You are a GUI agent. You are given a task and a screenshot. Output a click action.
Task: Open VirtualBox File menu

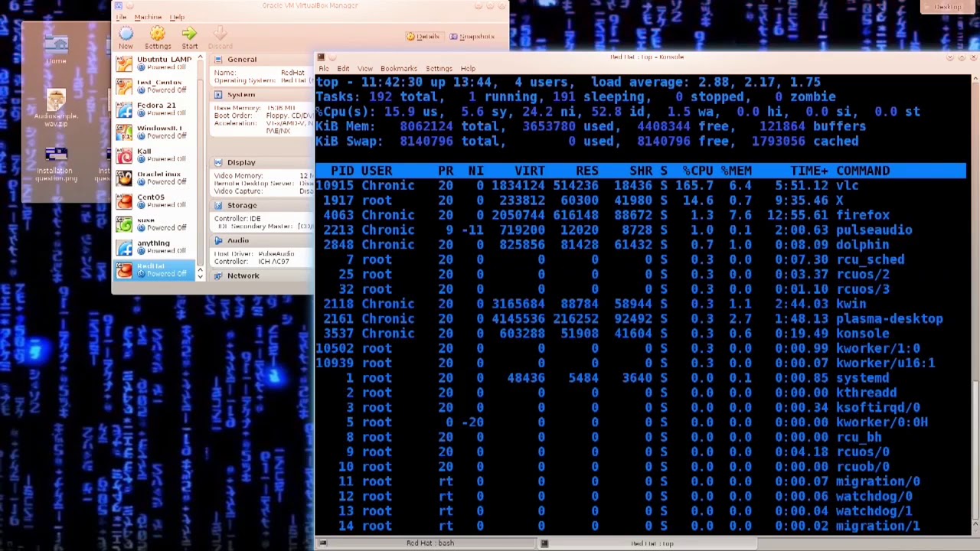point(122,17)
